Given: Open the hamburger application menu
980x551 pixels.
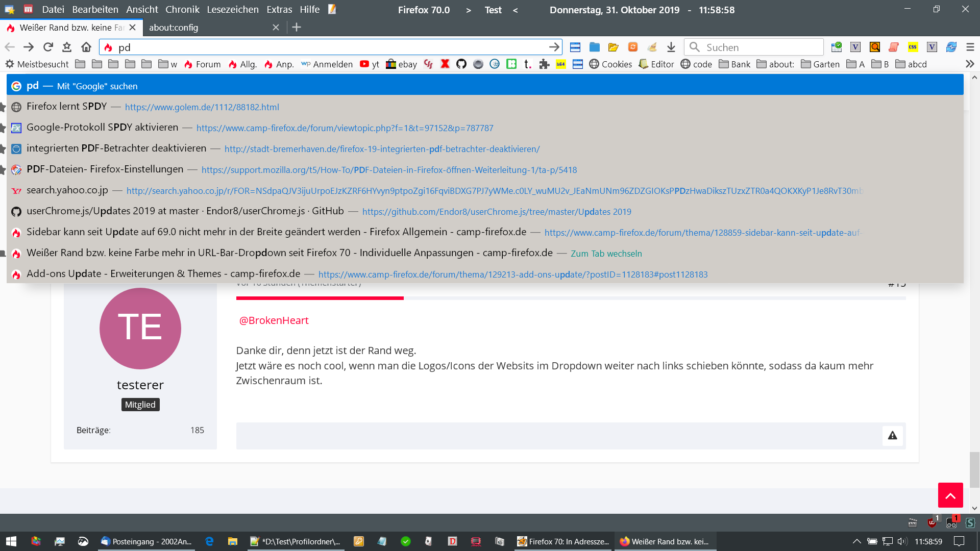Looking at the screenshot, I should coord(970,47).
